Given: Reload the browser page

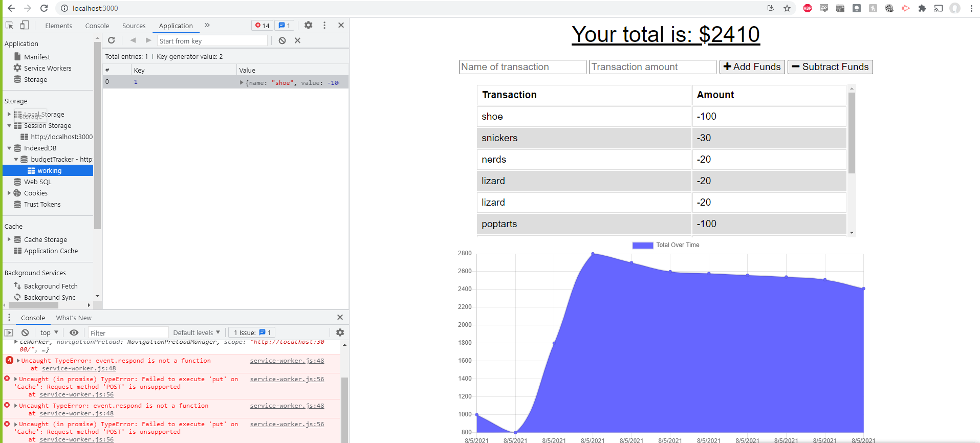Looking at the screenshot, I should point(44,8).
